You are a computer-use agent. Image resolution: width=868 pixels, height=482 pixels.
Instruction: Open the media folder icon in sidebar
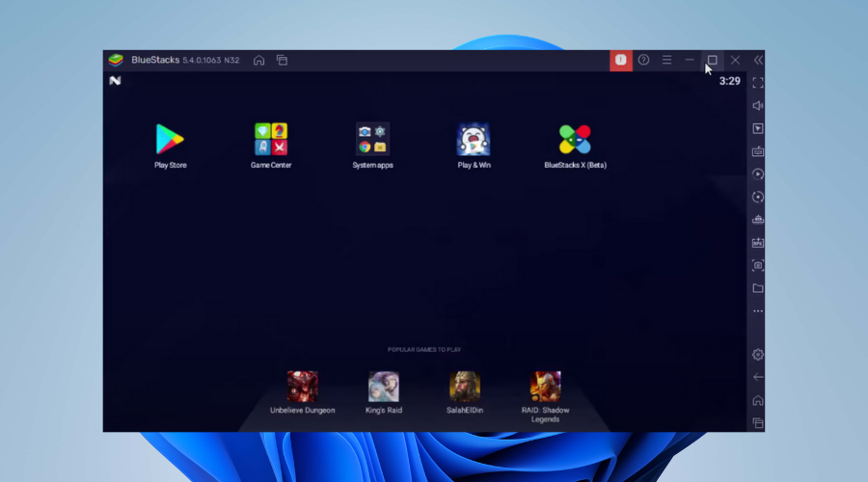(x=758, y=288)
